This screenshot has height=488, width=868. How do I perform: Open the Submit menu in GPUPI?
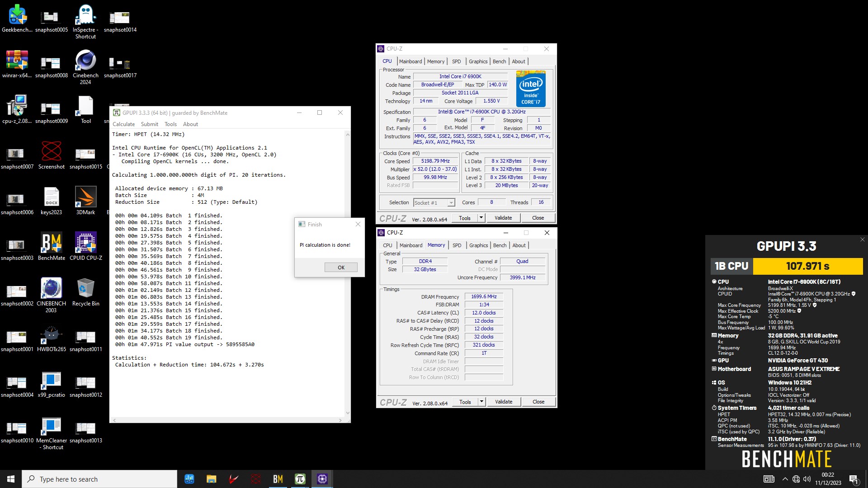[x=149, y=124]
